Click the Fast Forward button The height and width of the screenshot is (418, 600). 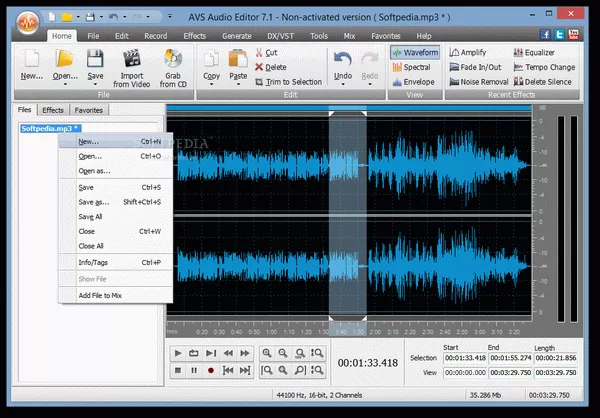pos(245,353)
